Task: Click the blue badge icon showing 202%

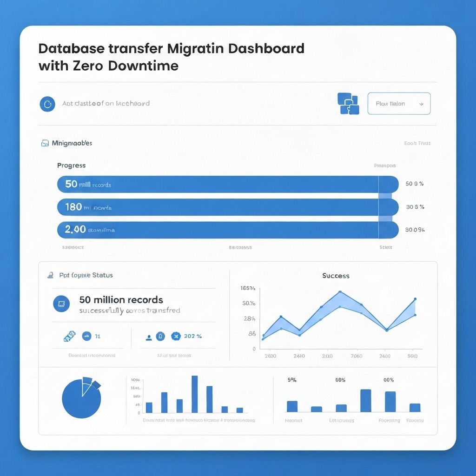Action: (177, 336)
